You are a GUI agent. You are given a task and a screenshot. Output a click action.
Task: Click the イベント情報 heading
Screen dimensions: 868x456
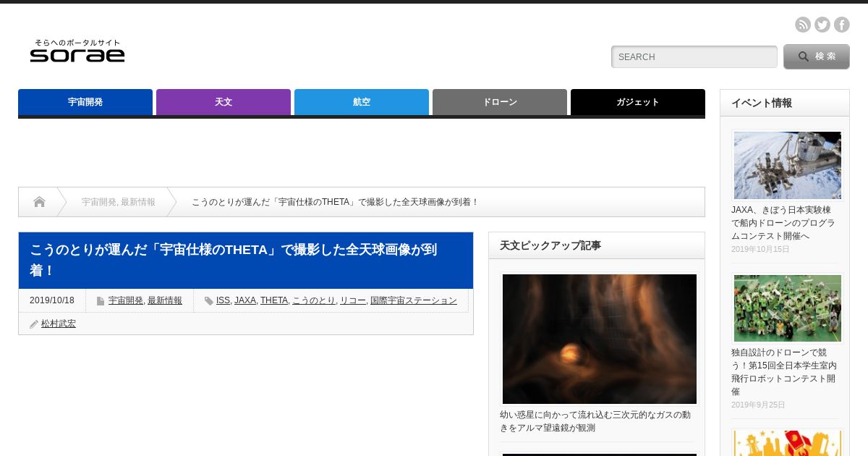[762, 103]
